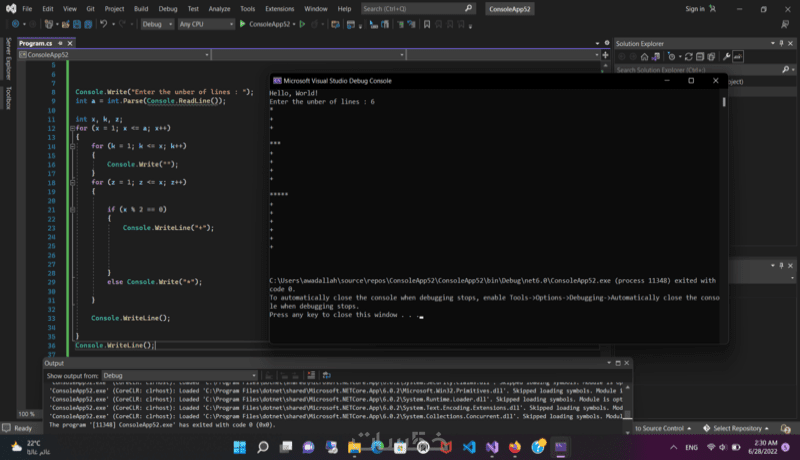This screenshot has width=800, height=460.
Task: Click the editor split plus icon
Action: pyautogui.click(x=605, y=55)
